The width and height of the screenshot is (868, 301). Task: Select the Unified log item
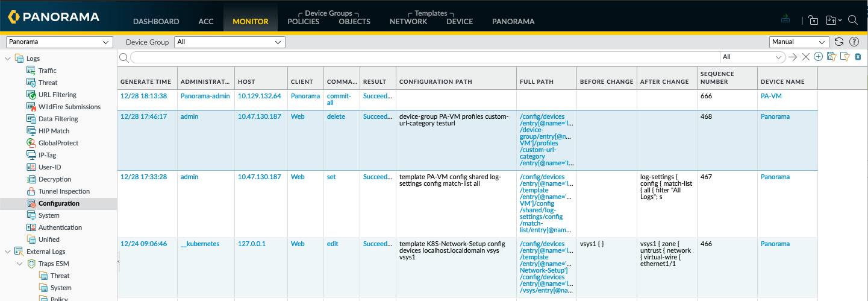coord(49,239)
